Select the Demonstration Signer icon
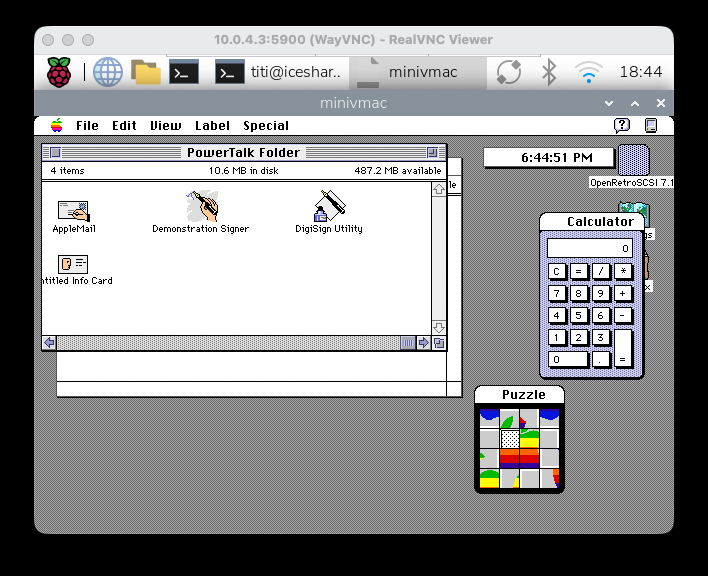 (201, 208)
